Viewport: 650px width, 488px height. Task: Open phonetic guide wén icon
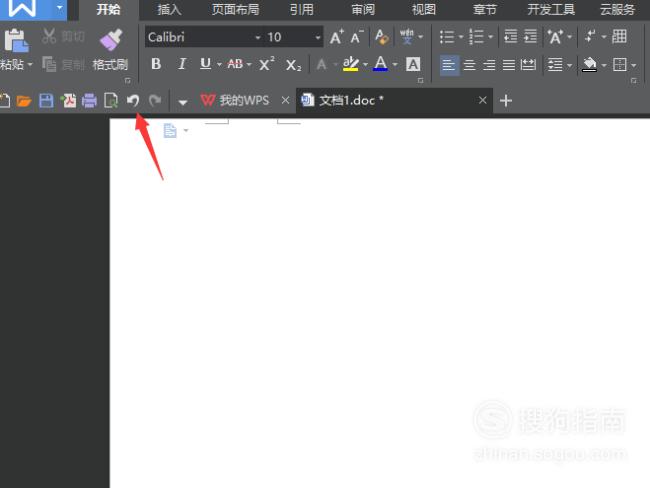[407, 37]
